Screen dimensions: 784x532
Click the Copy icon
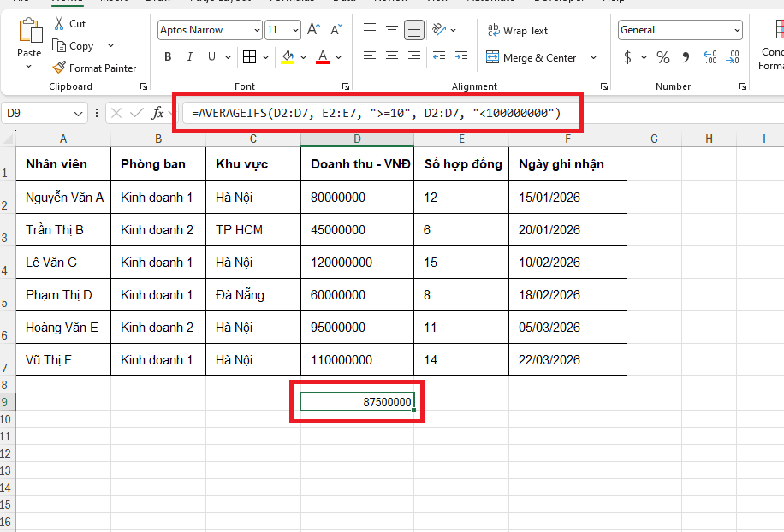pyautogui.click(x=59, y=46)
